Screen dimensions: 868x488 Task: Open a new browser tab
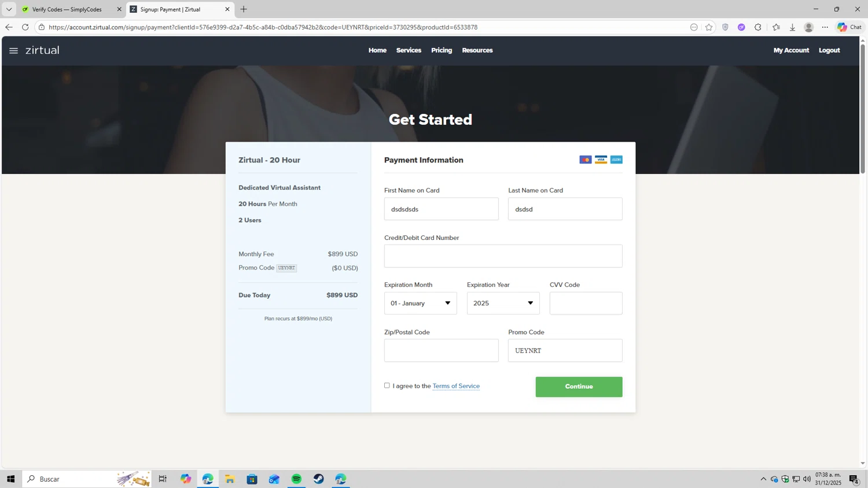tap(244, 9)
